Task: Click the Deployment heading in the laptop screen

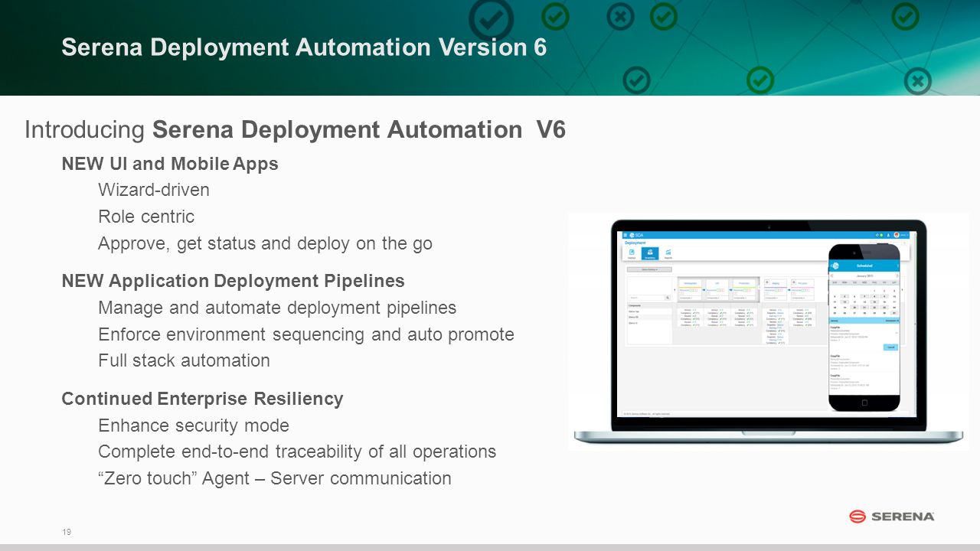Action: [x=635, y=243]
